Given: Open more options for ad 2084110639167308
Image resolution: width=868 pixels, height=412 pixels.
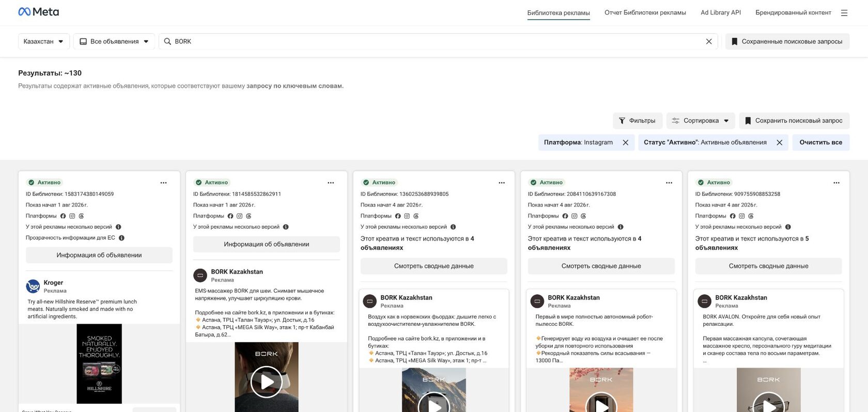Looking at the screenshot, I should [669, 183].
